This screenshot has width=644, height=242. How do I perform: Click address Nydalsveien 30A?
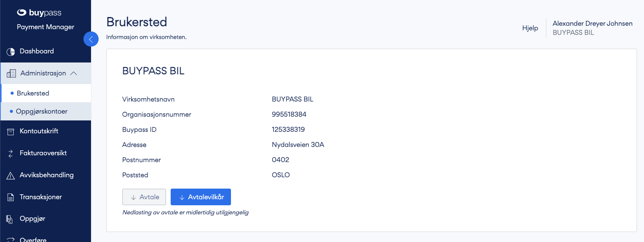point(298,145)
